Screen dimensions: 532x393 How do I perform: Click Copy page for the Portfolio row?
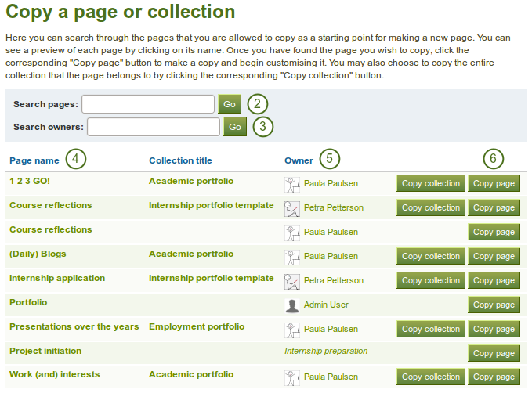(x=494, y=305)
